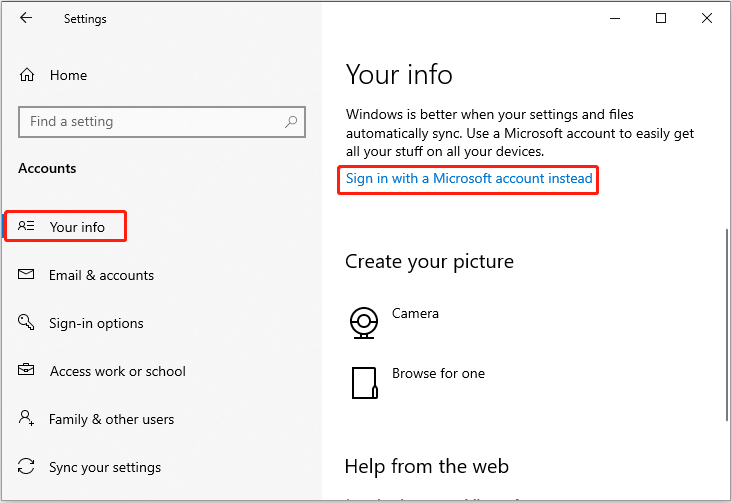Click the Home house icon

pos(27,75)
